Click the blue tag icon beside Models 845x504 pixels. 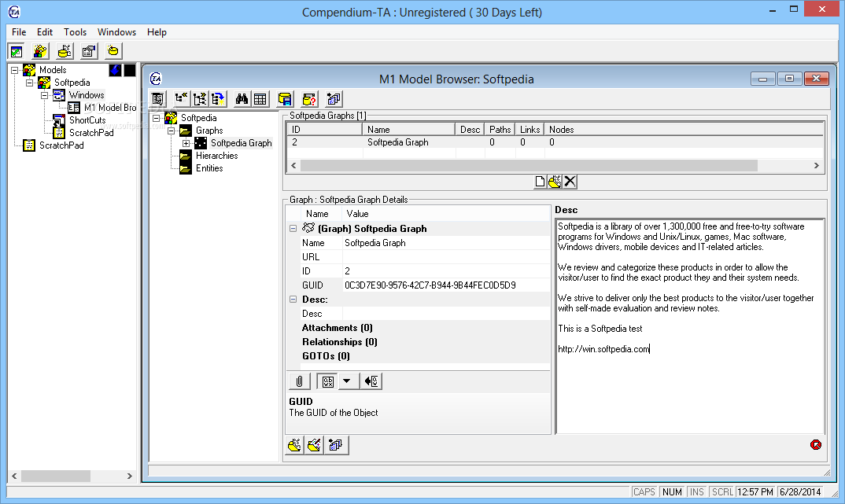(x=116, y=70)
